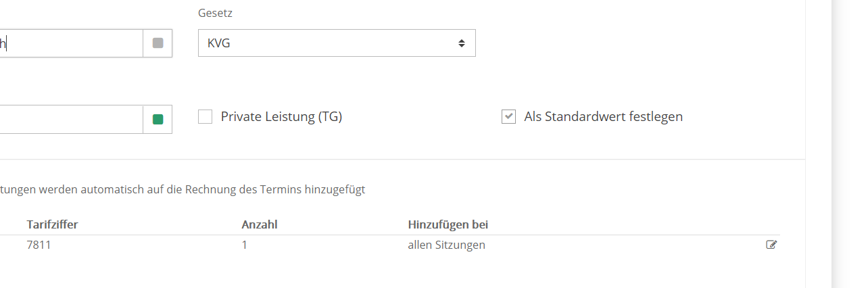Click the up-down arrows on KVG select
The width and height of the screenshot is (868, 288).
(462, 43)
